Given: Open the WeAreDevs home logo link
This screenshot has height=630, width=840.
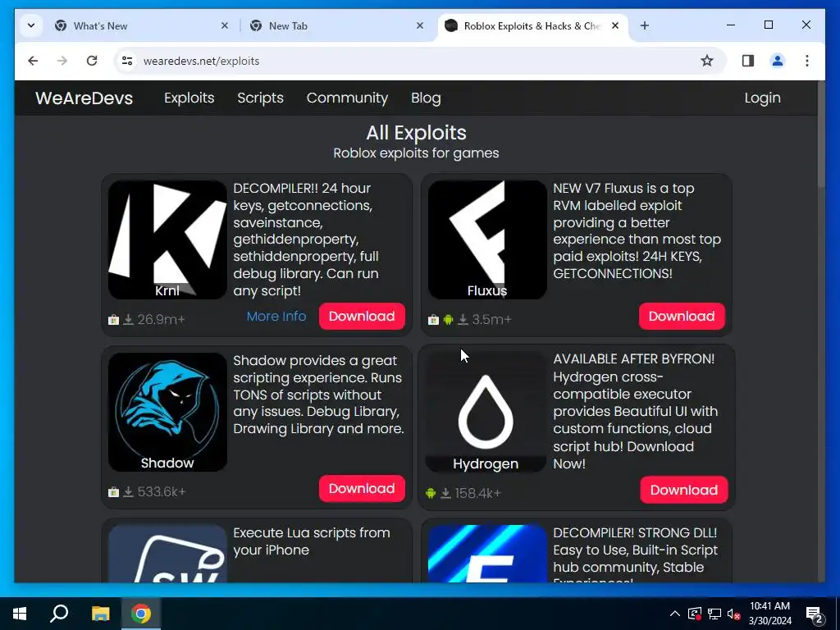Looking at the screenshot, I should (84, 98).
